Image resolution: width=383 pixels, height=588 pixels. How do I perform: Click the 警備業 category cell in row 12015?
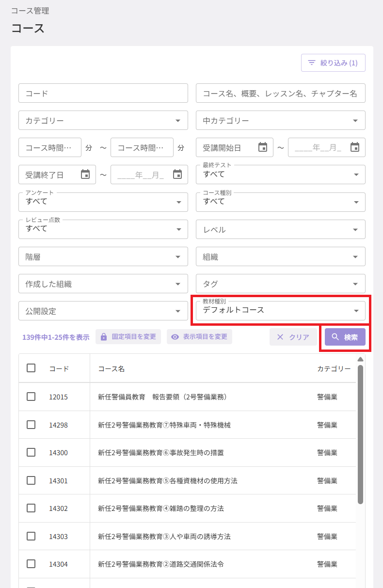(x=327, y=397)
